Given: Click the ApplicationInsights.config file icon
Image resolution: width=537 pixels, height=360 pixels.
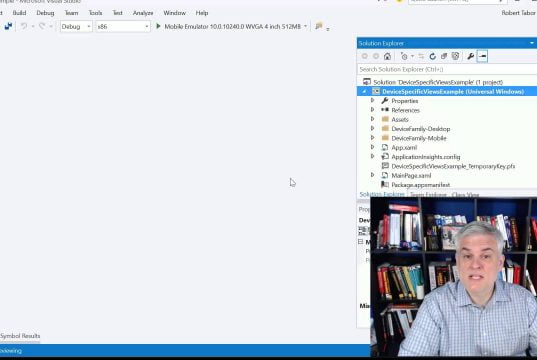Looking at the screenshot, I should pyautogui.click(x=385, y=157).
